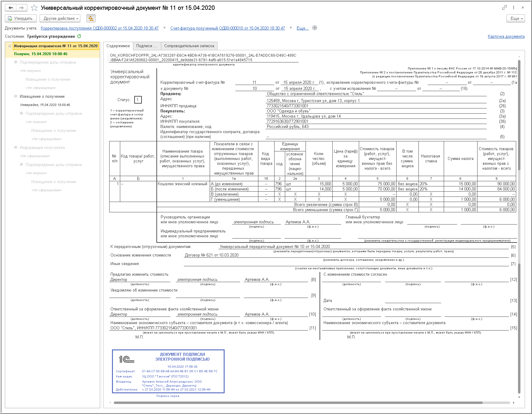Open the Еще menu at top right
Viewport: 532px width, 414px height.
[x=516, y=19]
